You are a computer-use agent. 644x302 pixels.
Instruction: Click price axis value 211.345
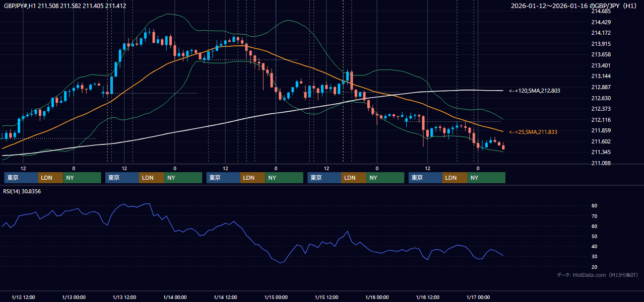click(601, 152)
